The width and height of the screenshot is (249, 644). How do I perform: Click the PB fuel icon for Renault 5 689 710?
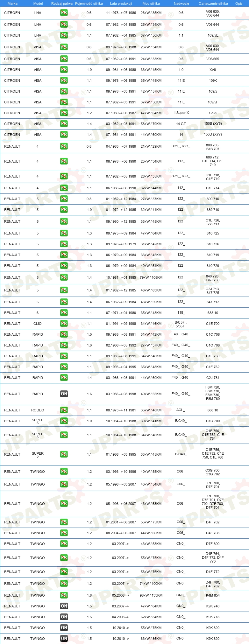pos(64,210)
